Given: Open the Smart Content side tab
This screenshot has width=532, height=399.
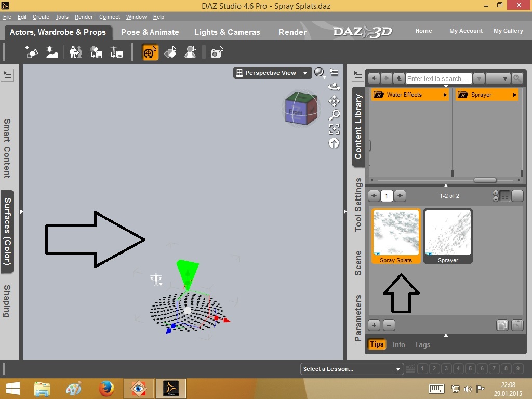Looking at the screenshot, I should tap(7, 148).
